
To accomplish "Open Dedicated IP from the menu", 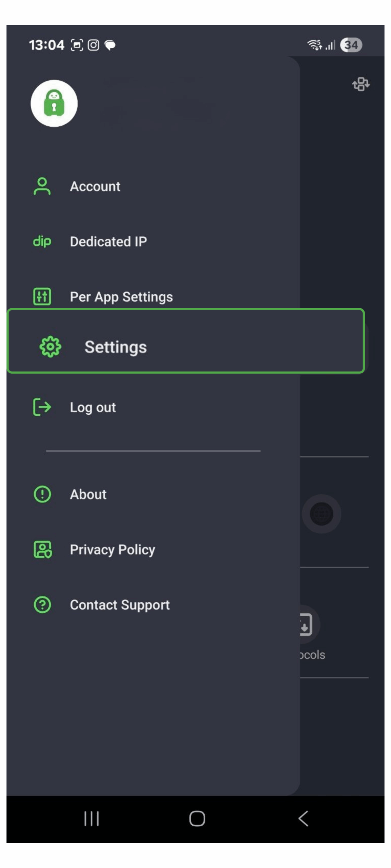I will tap(108, 242).
